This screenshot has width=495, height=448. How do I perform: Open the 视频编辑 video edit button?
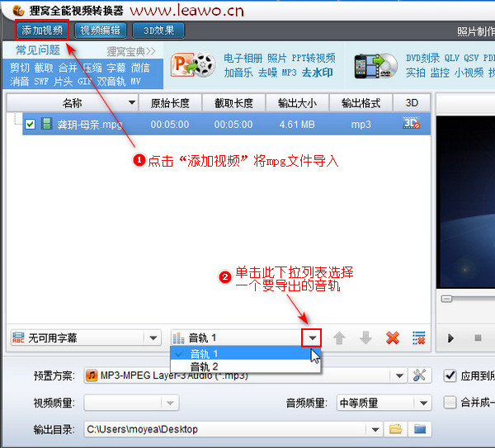click(x=101, y=31)
